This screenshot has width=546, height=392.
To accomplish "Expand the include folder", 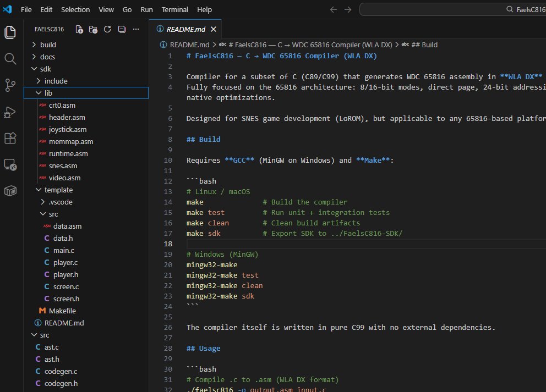I will (x=56, y=81).
